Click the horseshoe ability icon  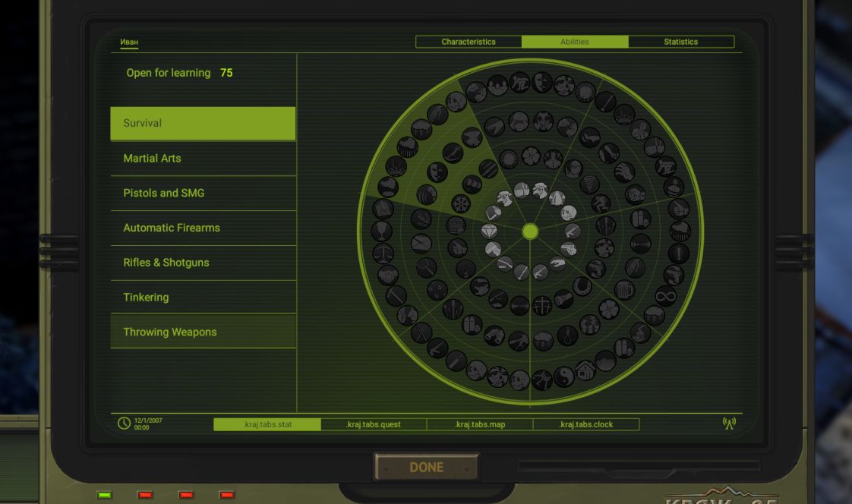pos(582,286)
